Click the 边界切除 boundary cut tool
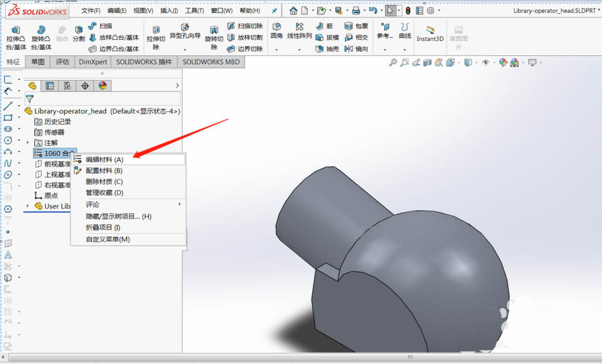 coord(245,49)
